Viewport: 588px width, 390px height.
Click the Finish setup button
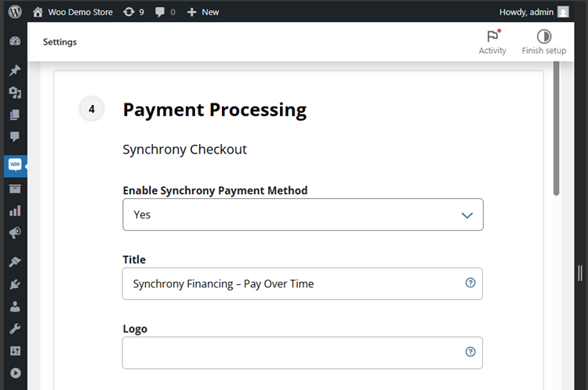point(543,42)
